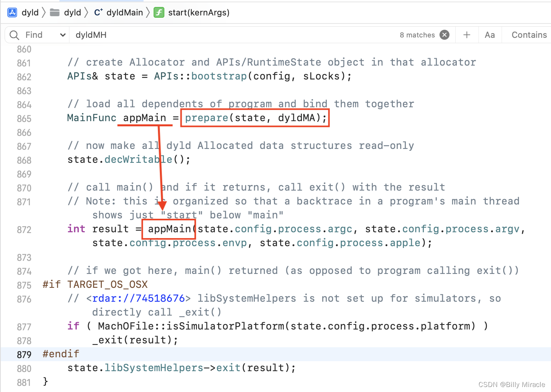Click line number 872 in gutter

pos(24,230)
